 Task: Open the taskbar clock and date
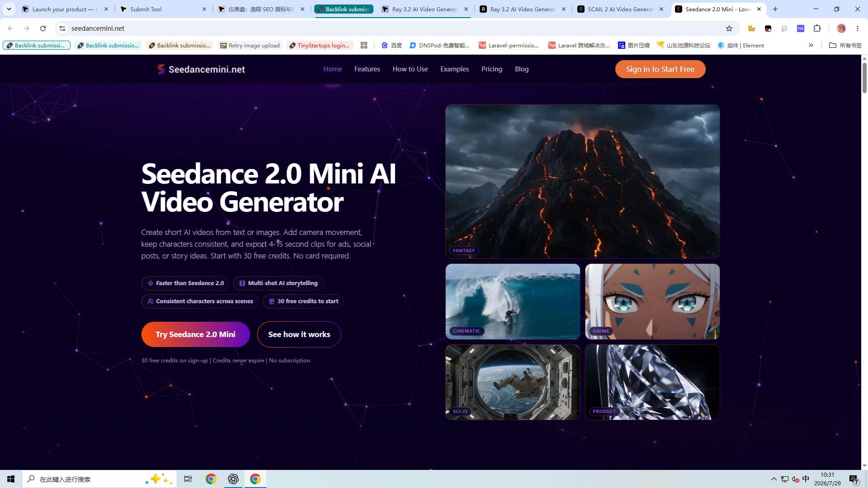tap(827, 479)
